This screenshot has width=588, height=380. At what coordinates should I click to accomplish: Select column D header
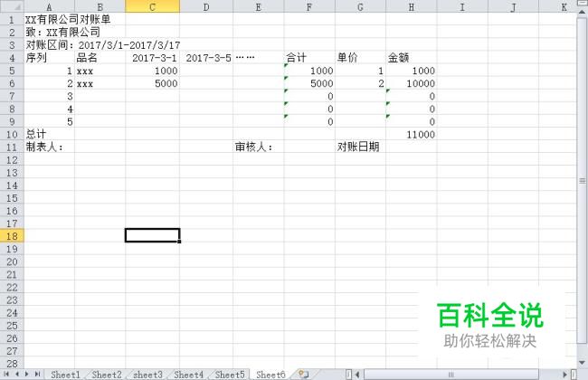pos(206,6)
